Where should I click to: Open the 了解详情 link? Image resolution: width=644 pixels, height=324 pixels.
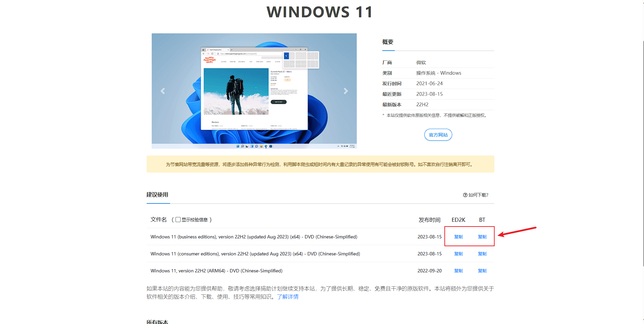tap(288, 297)
